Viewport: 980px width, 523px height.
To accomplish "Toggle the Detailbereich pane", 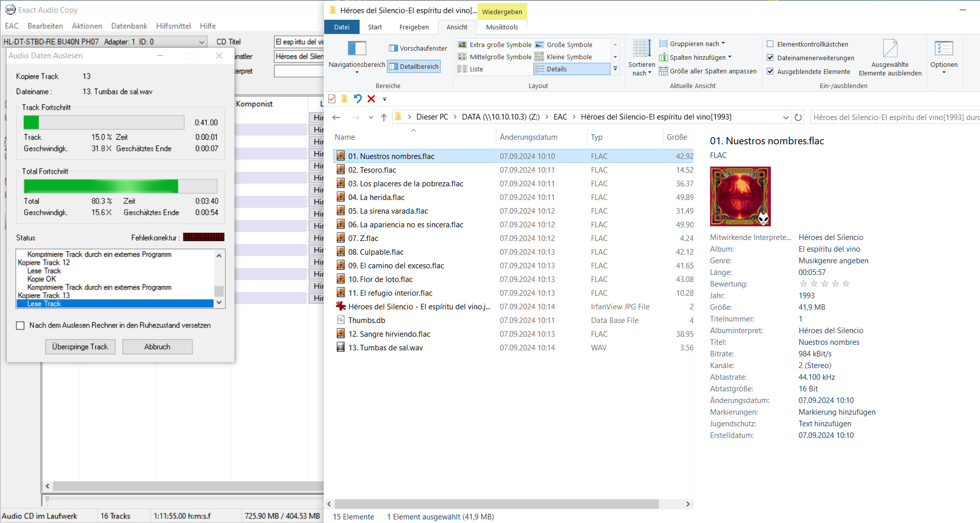I will coord(414,66).
